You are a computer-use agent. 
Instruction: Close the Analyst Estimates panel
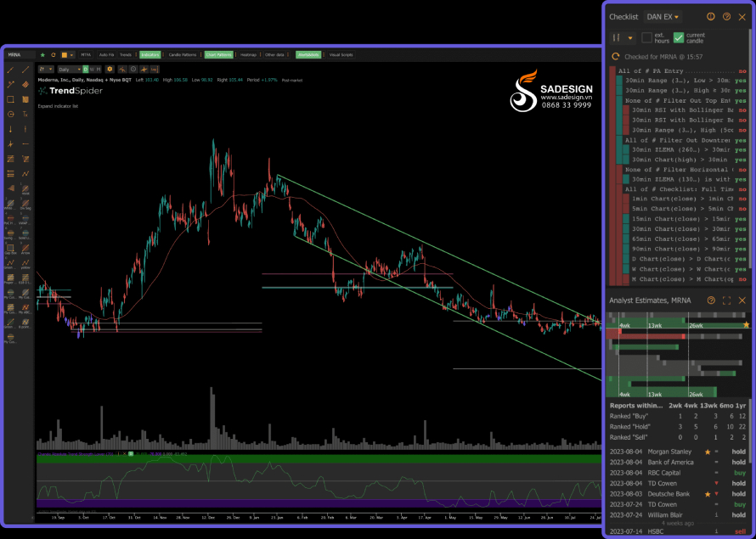[x=742, y=300]
